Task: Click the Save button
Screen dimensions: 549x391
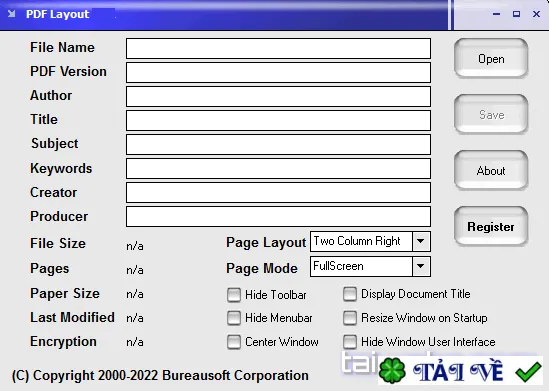Action: coord(491,114)
